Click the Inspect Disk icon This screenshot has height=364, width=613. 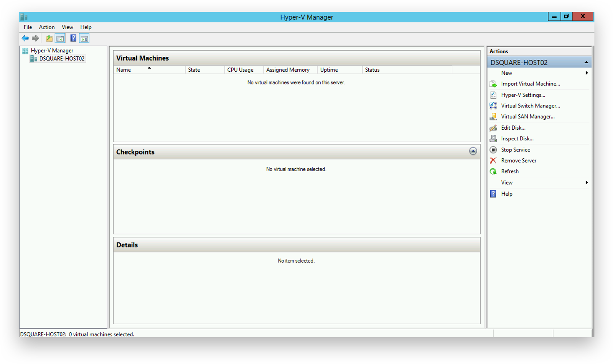(493, 138)
